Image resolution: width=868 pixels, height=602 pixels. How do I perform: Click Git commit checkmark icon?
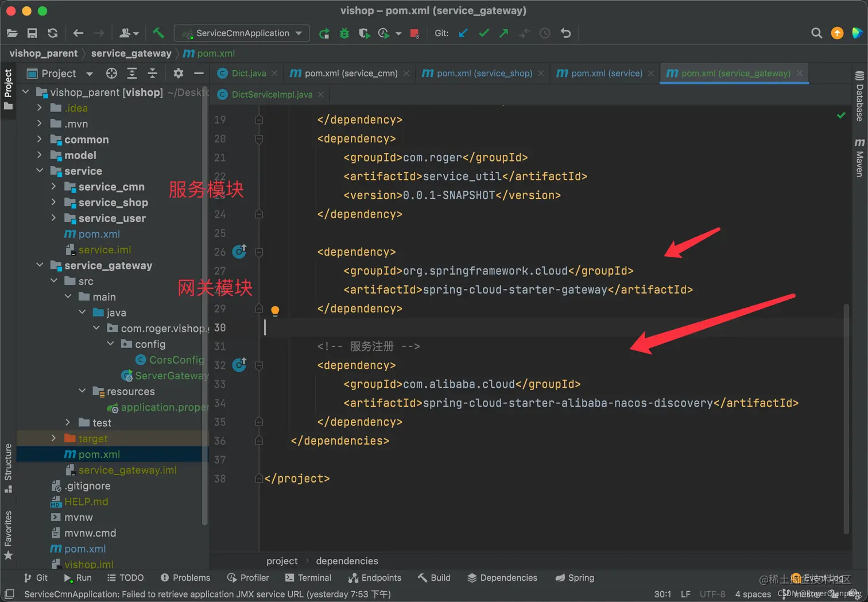[484, 33]
